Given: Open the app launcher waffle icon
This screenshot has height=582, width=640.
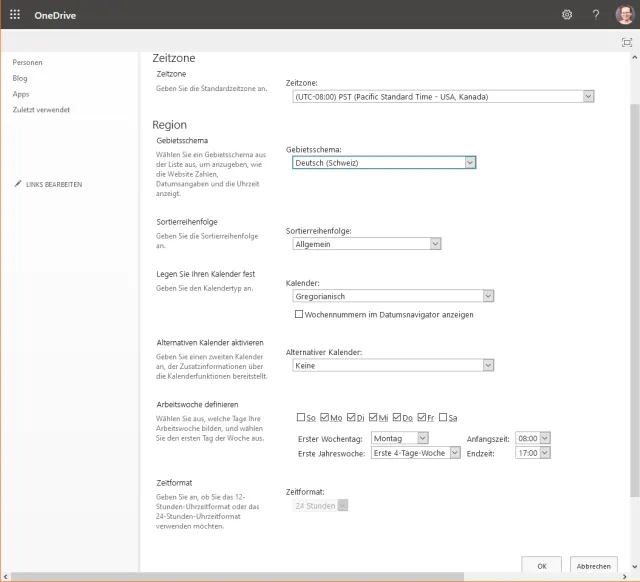Looking at the screenshot, I should coord(15,15).
